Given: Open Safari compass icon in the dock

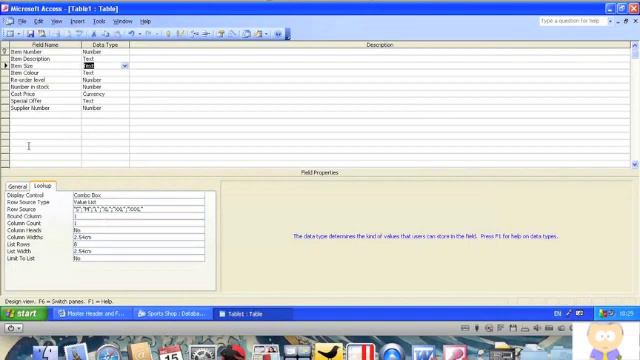Looking at the screenshot, I should click(x=108, y=352).
